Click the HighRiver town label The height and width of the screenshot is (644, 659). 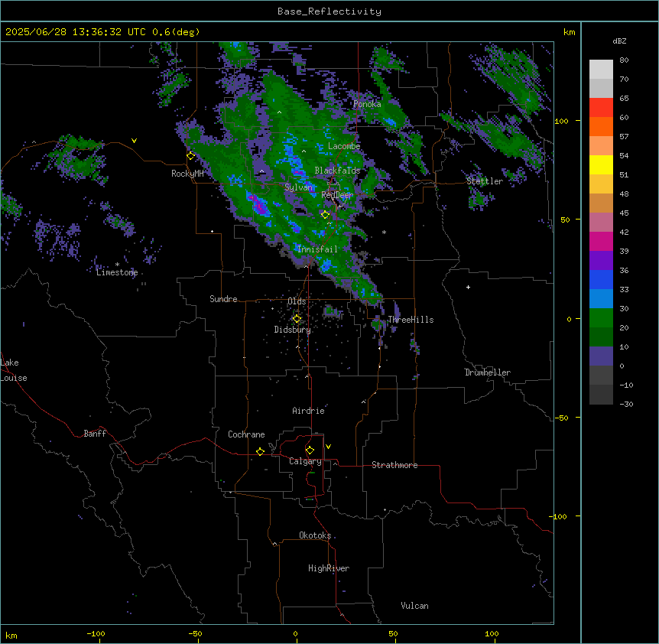(x=329, y=568)
